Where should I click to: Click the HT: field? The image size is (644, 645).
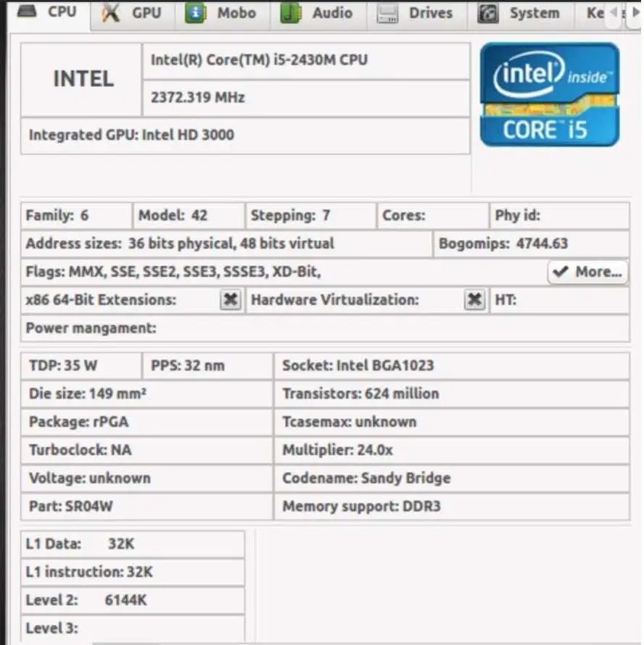click(x=559, y=300)
